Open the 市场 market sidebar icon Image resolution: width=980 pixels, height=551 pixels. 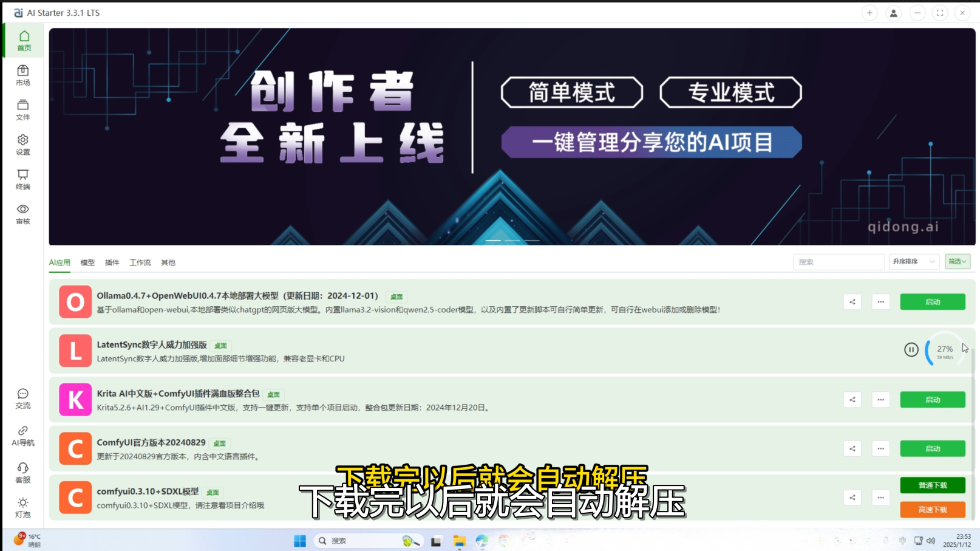tap(23, 75)
